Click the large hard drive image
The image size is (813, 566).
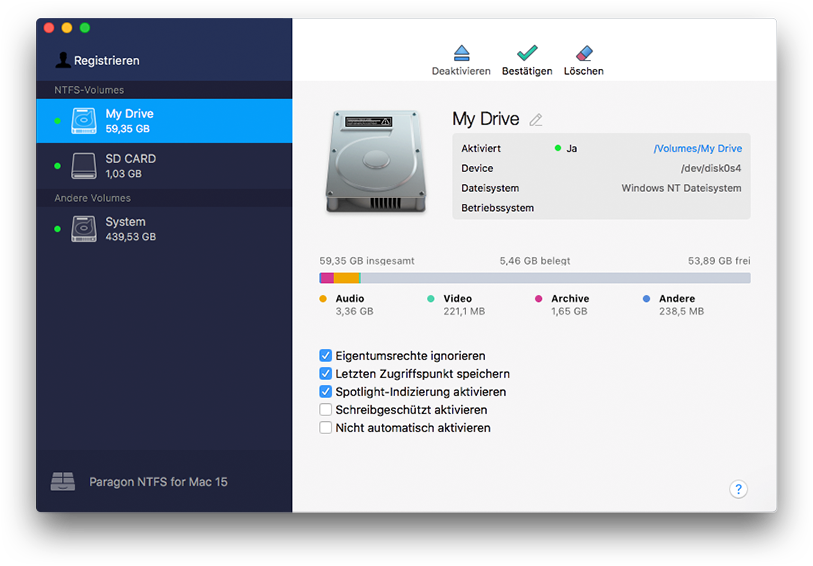pos(376,161)
